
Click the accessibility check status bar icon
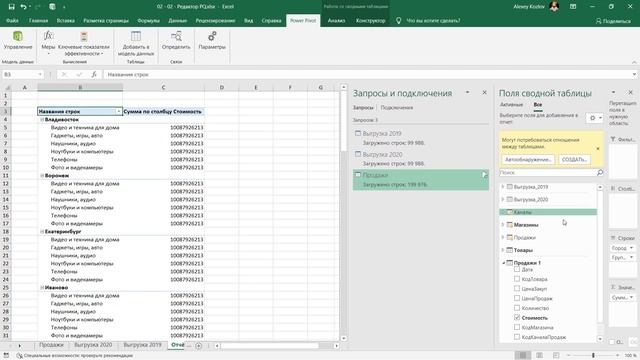(x=19, y=356)
